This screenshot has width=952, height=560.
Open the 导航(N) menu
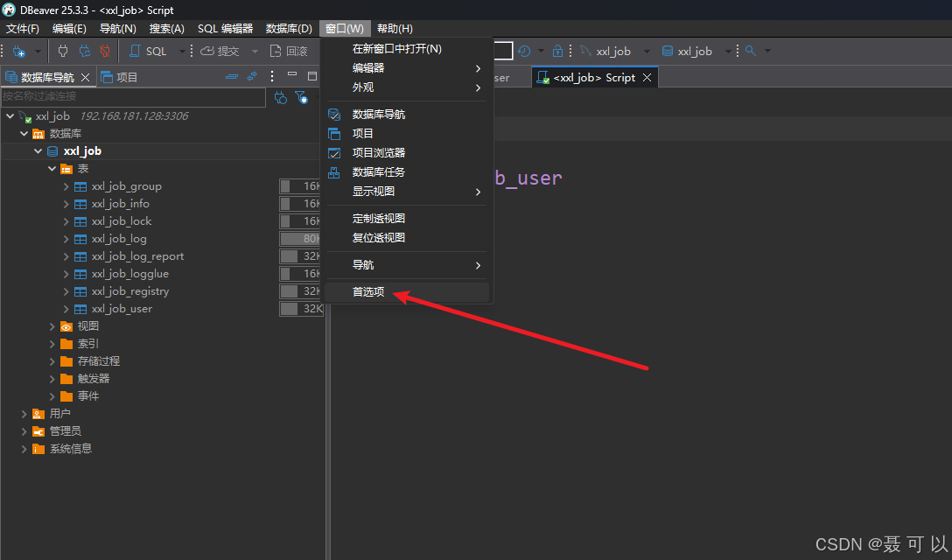coord(118,29)
